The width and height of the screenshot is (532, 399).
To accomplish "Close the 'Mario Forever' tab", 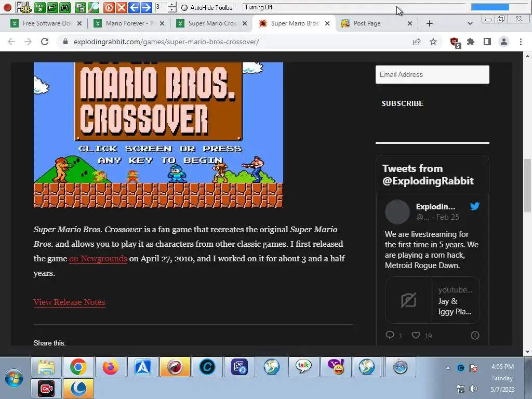I will click(162, 23).
